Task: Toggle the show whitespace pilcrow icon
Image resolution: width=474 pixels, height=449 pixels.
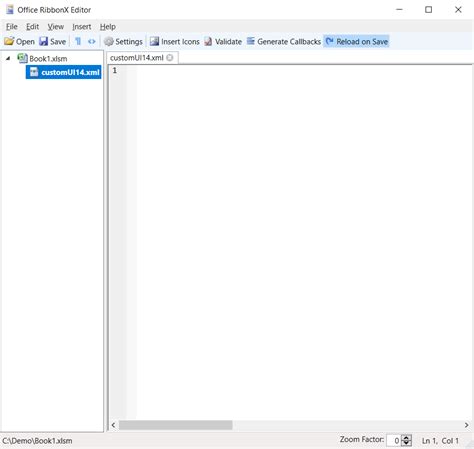Action: point(78,41)
